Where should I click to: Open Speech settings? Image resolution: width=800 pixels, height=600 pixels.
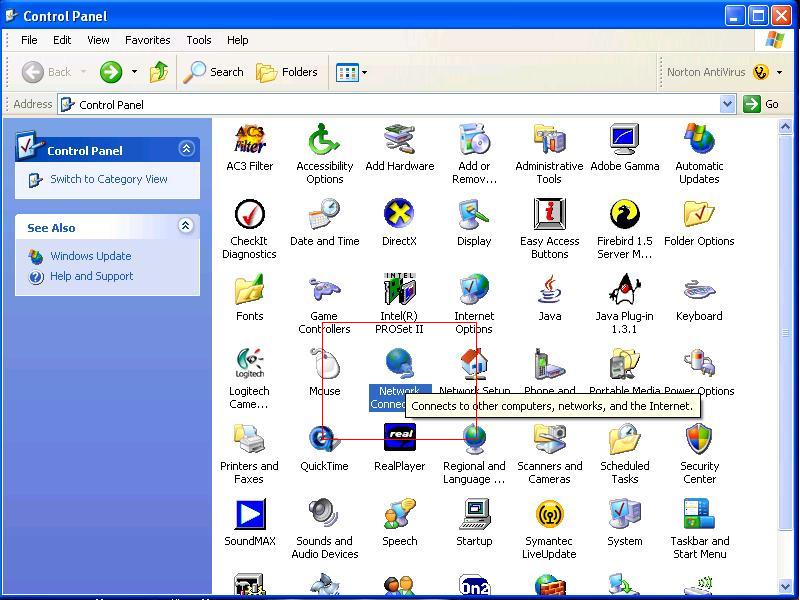(x=399, y=514)
